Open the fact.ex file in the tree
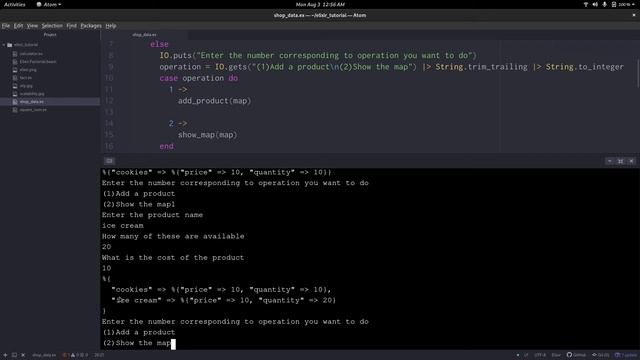Viewport: 640px width, 360px height. point(25,78)
